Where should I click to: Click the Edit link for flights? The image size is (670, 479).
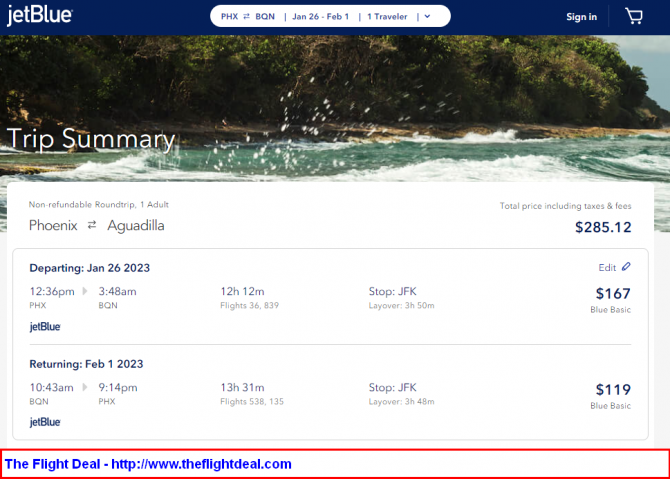(607, 267)
